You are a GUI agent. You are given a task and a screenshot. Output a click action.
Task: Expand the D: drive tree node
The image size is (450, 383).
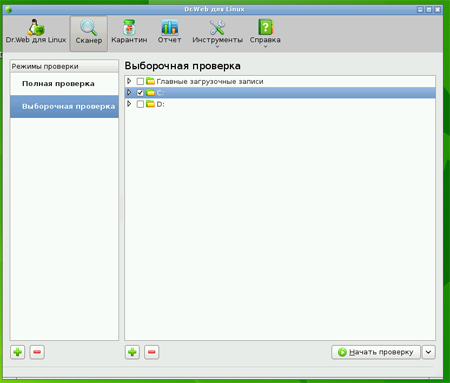tap(129, 104)
